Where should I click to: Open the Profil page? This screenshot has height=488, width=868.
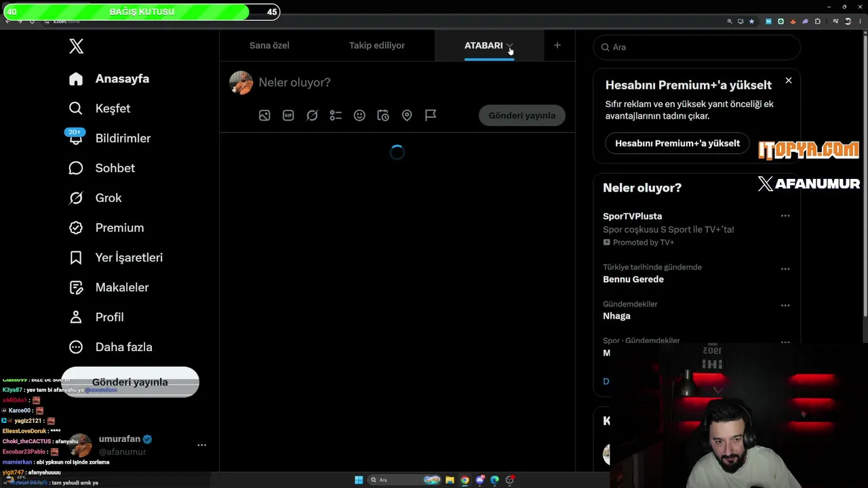[x=96, y=317]
